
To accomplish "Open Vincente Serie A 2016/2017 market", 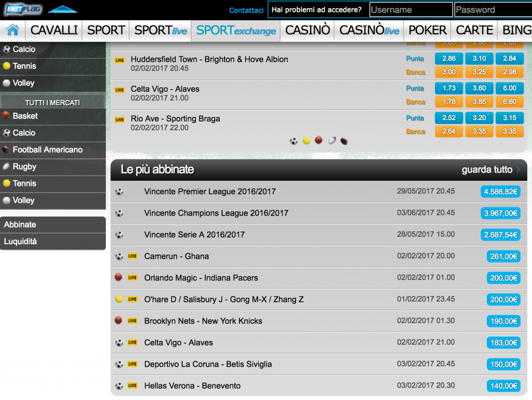I will (x=194, y=235).
